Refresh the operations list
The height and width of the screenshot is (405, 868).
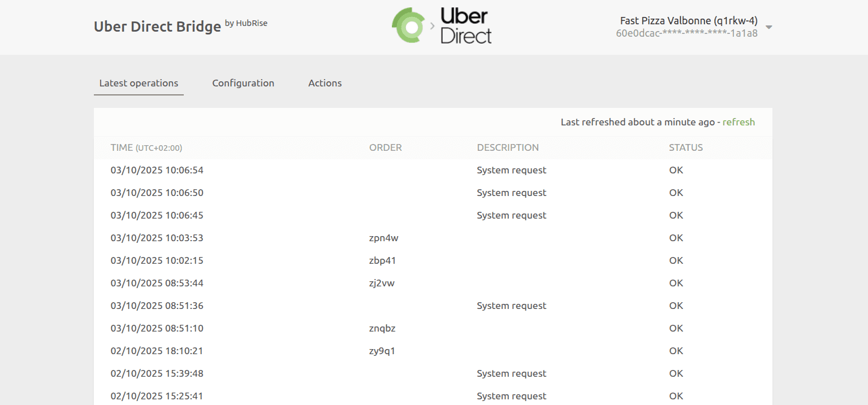[739, 122]
